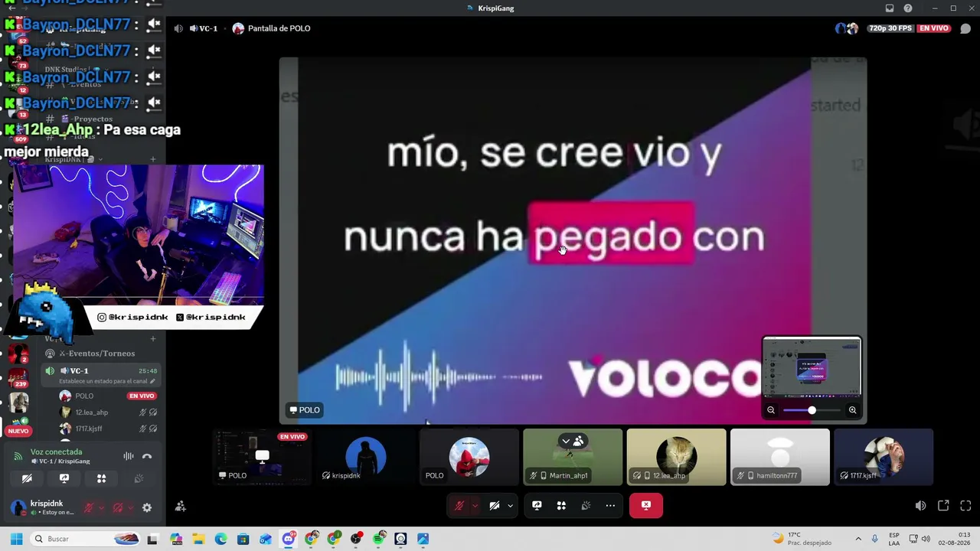Toggle microphone mute in the call controls
The image size is (980, 551).
[459, 506]
